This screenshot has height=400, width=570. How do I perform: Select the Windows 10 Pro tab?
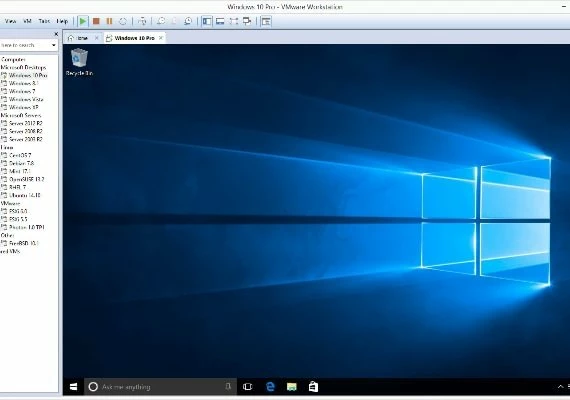click(135, 38)
